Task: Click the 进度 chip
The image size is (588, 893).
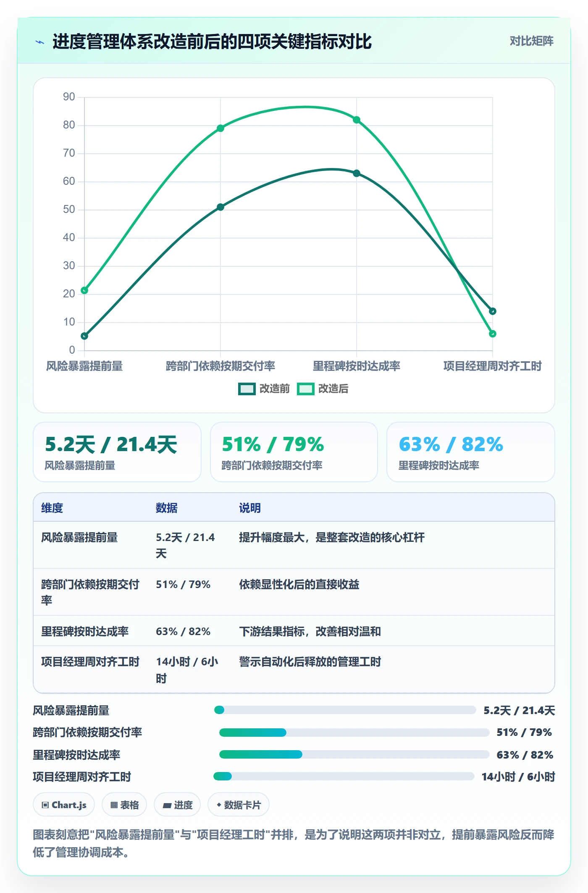Action: coord(177,805)
